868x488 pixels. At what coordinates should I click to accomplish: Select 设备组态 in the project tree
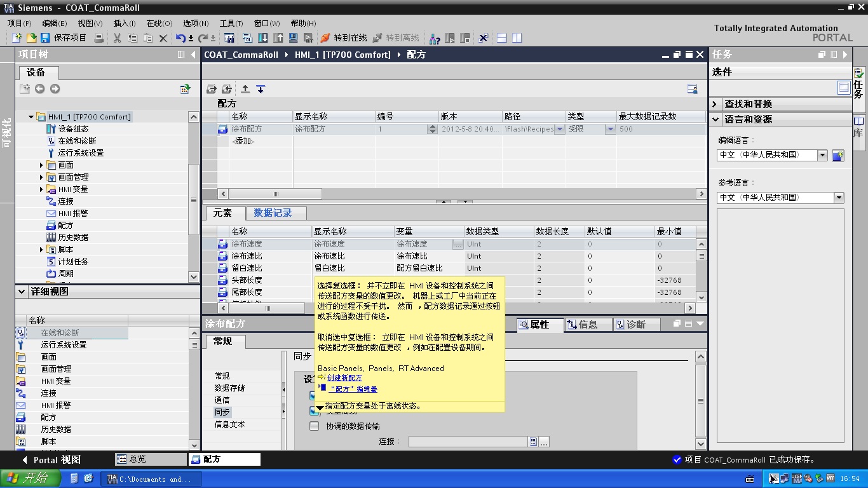tap(74, 129)
